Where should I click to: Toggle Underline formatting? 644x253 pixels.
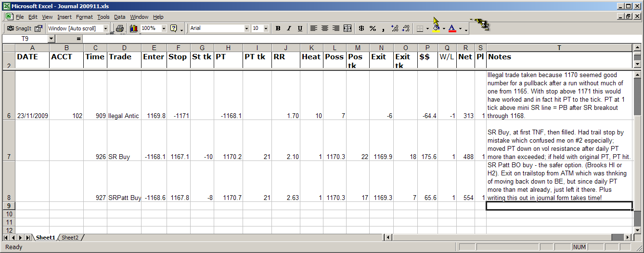tap(300, 28)
